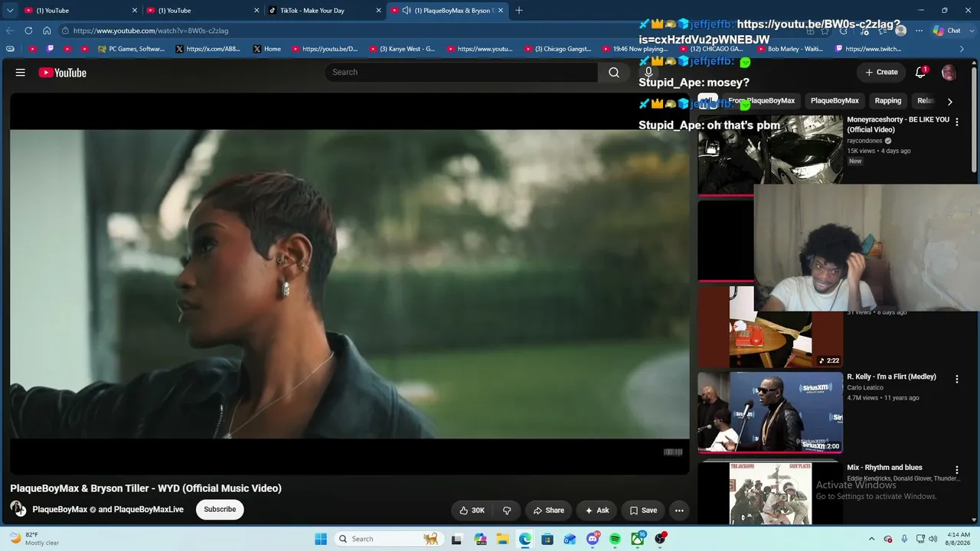Go back to previous page

tap(10, 31)
